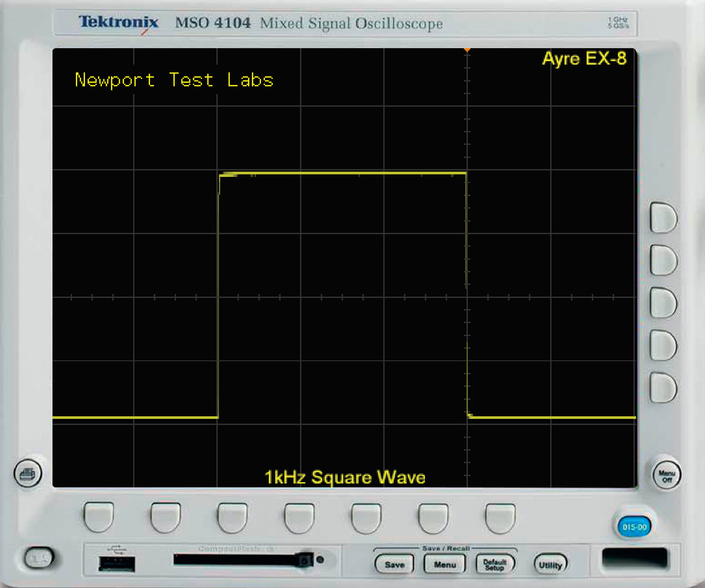Image resolution: width=705 pixels, height=588 pixels.
Task: Click the rightmost bottom bezel button
Action: click(x=500, y=517)
